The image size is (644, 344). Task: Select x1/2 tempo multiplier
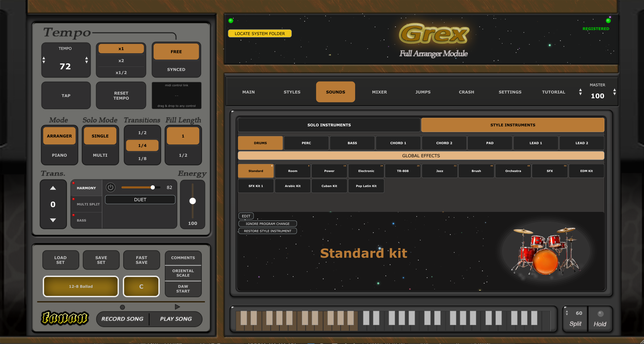click(121, 73)
